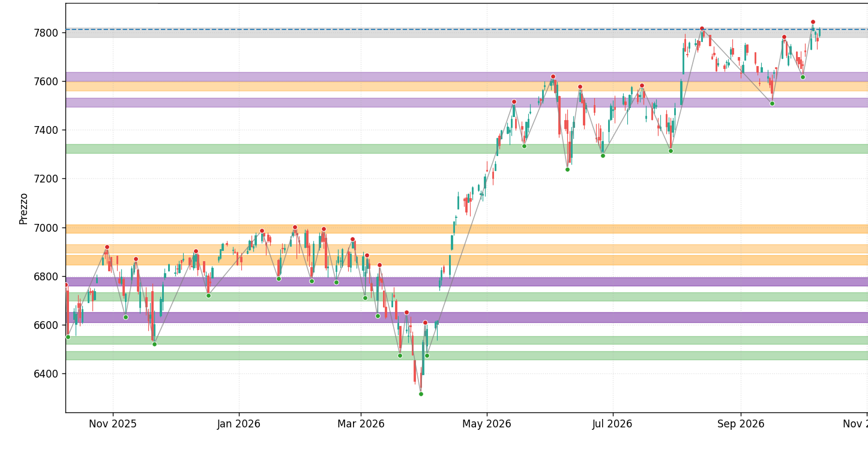Click the 7400 price tick label

(46, 130)
